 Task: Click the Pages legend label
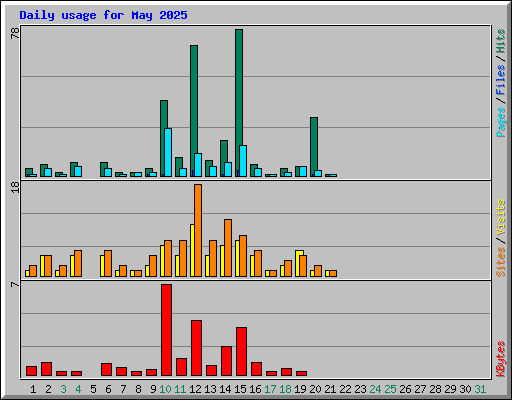click(500, 122)
